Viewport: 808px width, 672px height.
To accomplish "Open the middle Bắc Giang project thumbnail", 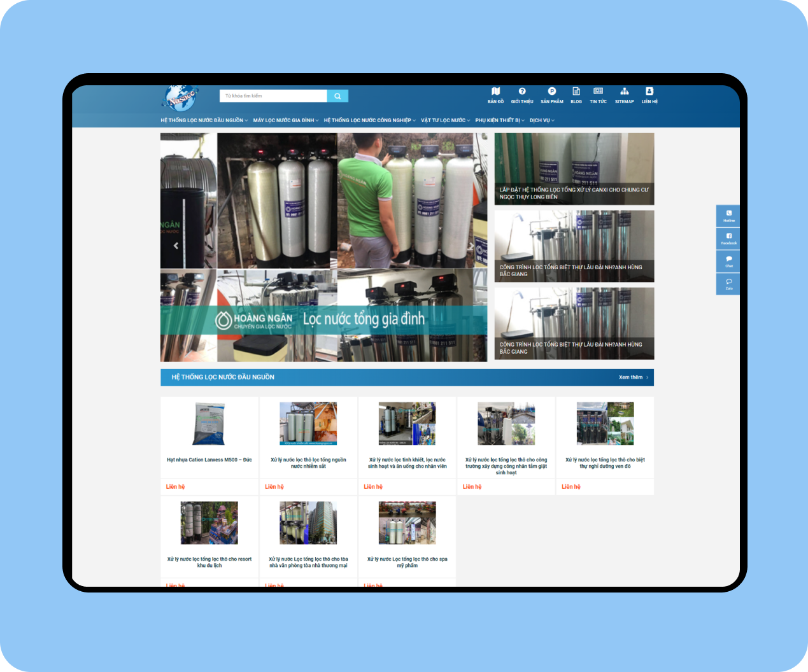I will (x=574, y=246).
